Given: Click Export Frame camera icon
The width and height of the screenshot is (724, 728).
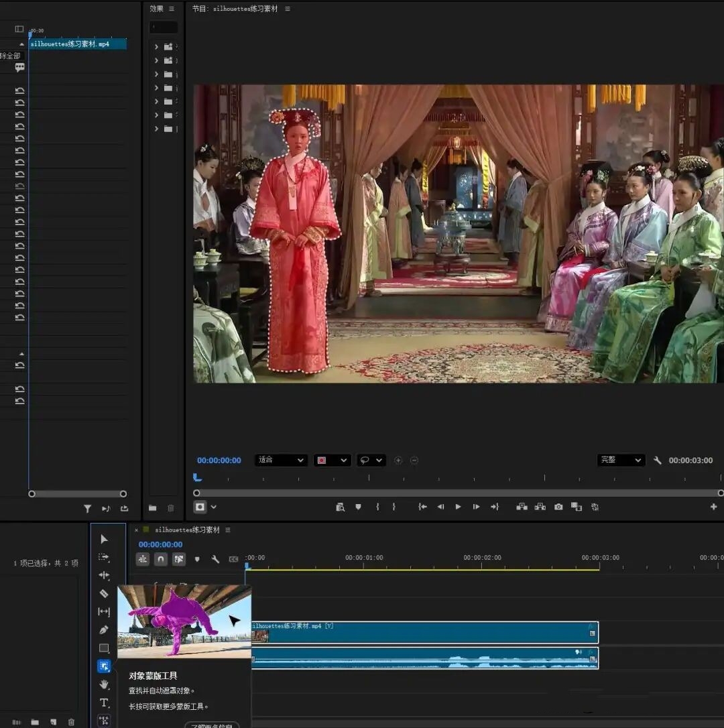Looking at the screenshot, I should pos(558,507).
